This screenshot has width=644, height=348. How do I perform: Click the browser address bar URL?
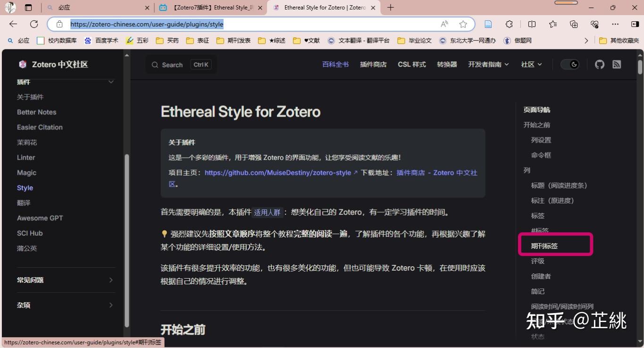(x=147, y=24)
